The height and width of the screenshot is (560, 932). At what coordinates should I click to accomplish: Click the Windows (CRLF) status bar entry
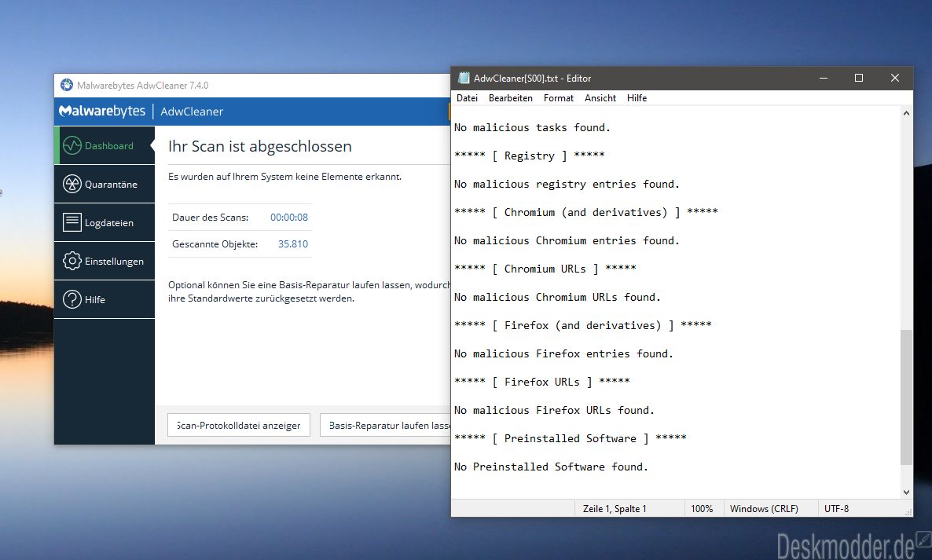[764, 509]
